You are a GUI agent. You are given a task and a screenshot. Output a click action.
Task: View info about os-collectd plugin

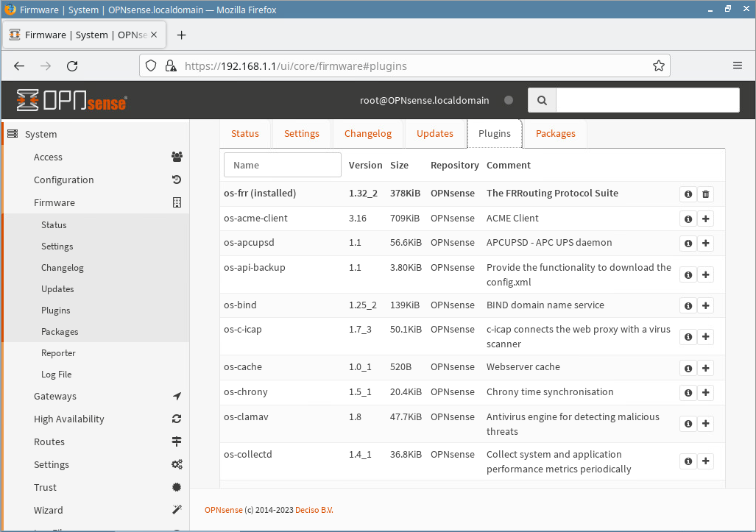688,461
